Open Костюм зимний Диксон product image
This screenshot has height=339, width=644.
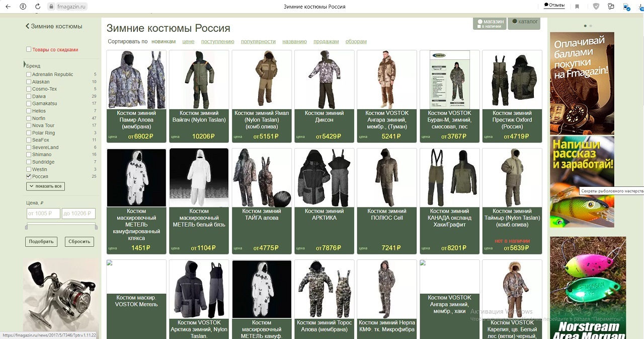pyautogui.click(x=325, y=80)
